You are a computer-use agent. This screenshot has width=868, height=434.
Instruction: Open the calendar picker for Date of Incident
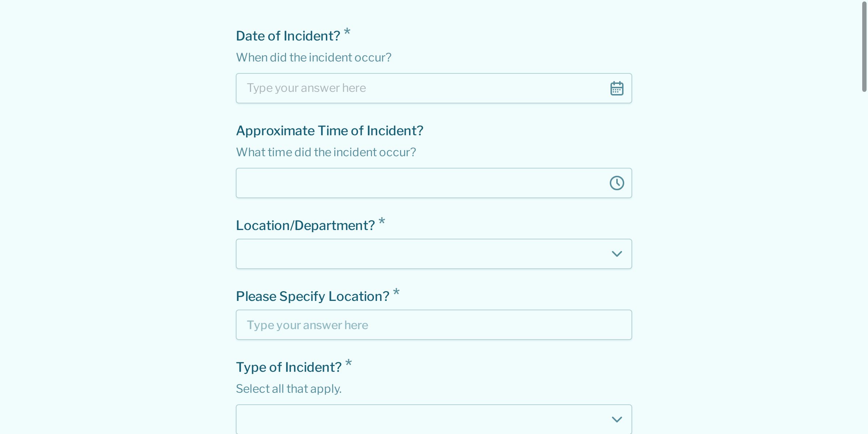(x=616, y=88)
